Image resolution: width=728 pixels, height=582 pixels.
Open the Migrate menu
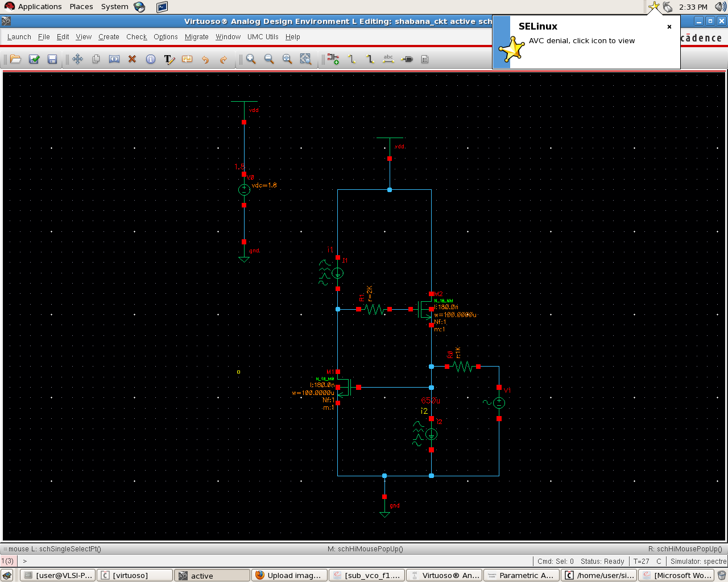197,37
